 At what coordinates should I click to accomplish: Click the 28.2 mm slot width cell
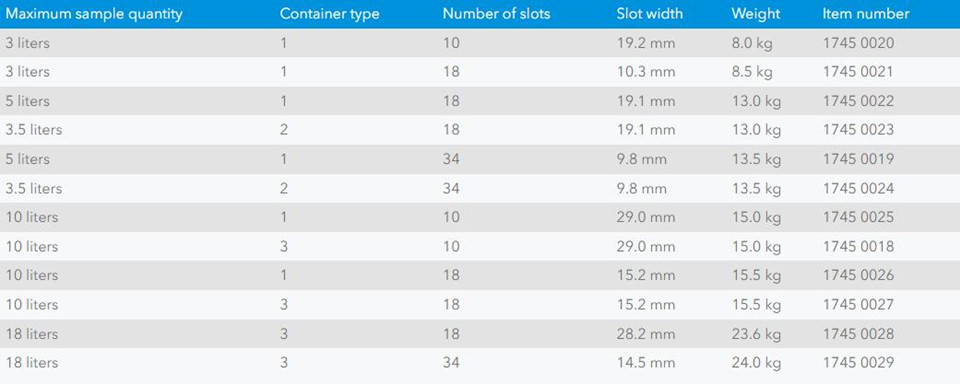(x=646, y=334)
